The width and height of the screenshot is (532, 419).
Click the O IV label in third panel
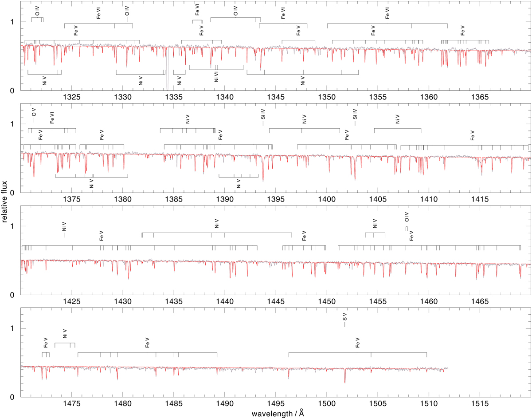[x=407, y=218]
